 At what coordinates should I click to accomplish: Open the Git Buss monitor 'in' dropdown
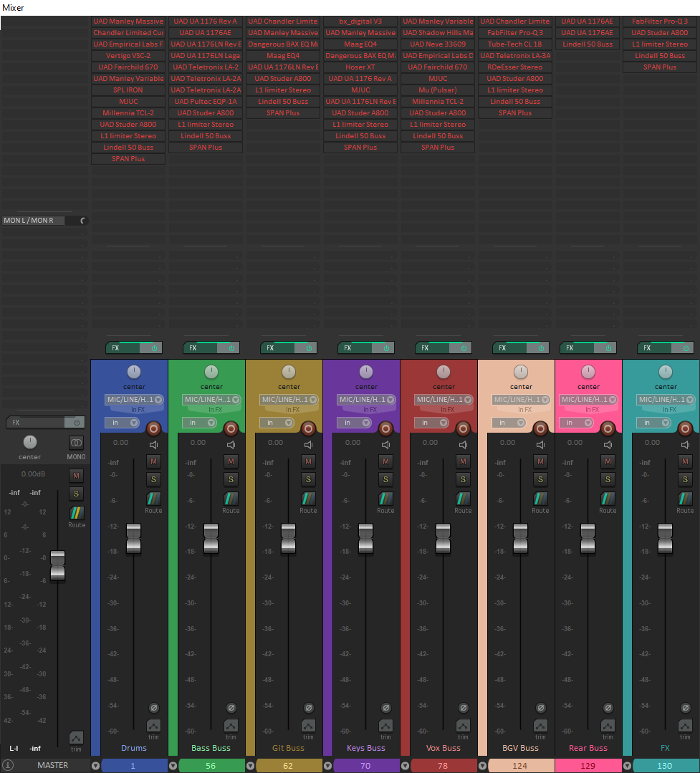[277, 423]
